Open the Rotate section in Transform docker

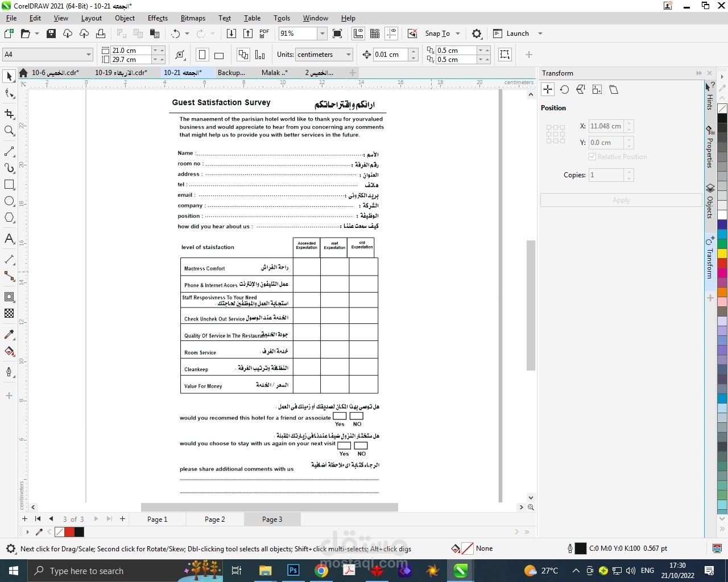point(564,89)
